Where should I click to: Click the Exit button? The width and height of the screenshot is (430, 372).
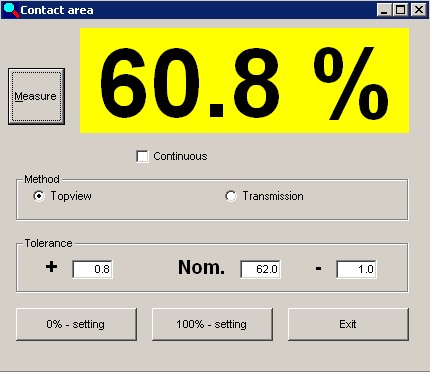click(348, 324)
